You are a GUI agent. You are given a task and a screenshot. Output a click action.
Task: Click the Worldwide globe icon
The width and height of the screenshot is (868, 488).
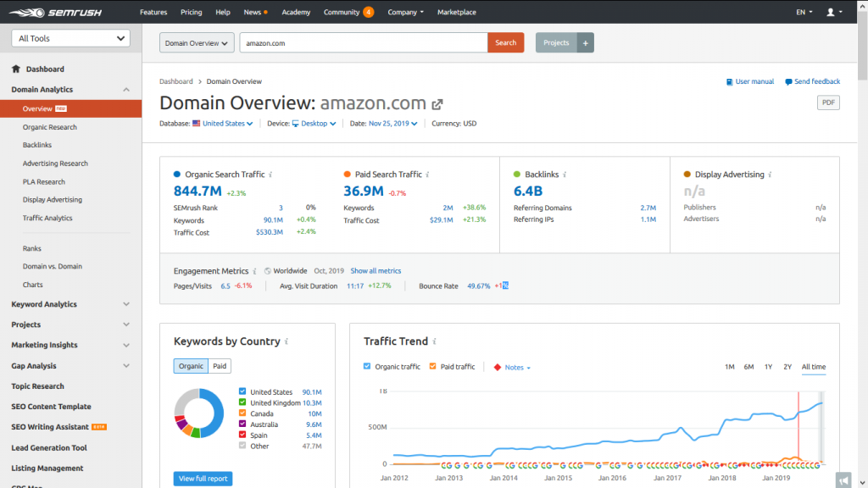tap(267, 271)
